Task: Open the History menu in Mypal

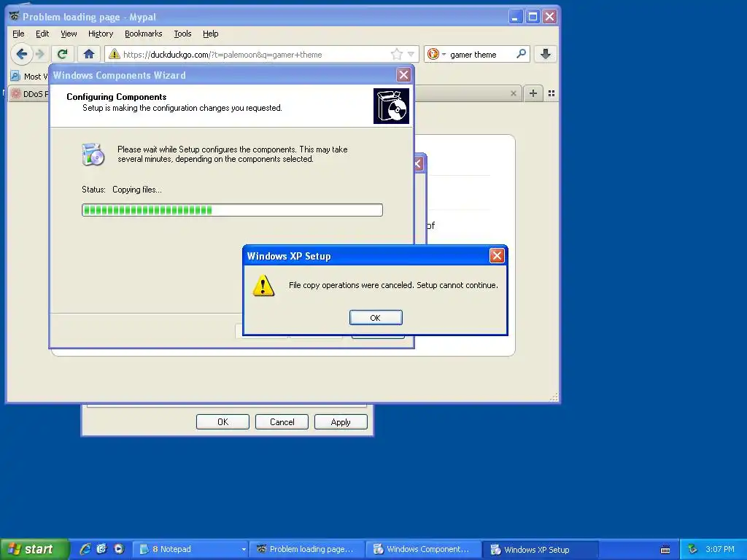Action: 101,34
